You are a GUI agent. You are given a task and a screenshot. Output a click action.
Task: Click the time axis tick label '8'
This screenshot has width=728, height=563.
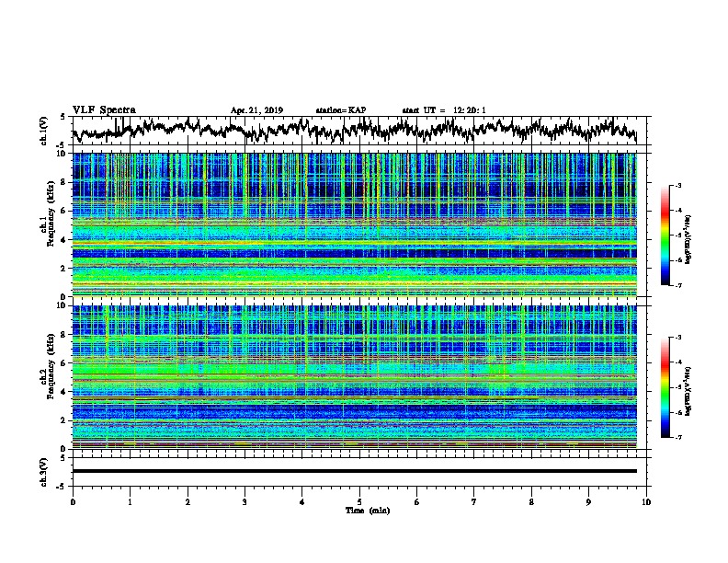point(531,502)
